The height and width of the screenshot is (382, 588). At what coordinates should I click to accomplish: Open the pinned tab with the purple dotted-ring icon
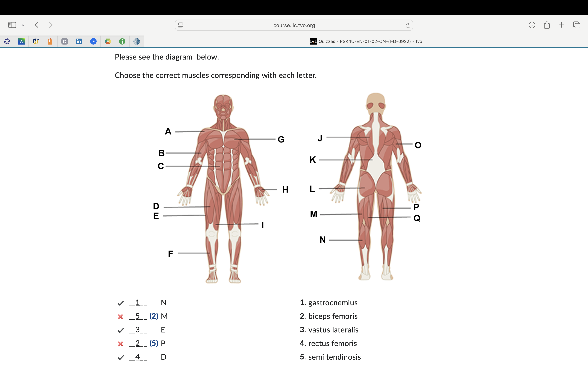(x=7, y=41)
